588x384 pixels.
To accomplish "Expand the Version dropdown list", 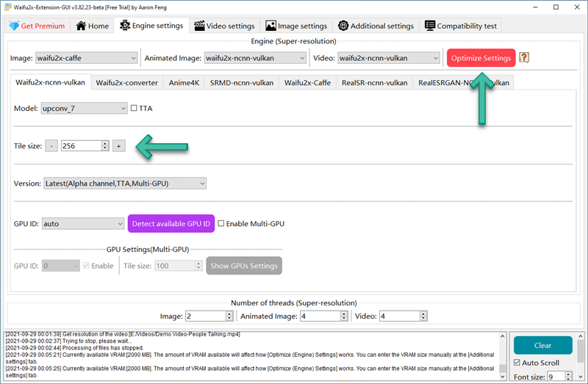I will [x=124, y=184].
